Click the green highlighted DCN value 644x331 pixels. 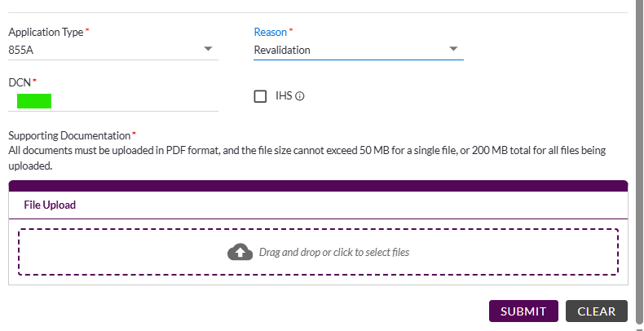tap(34, 101)
